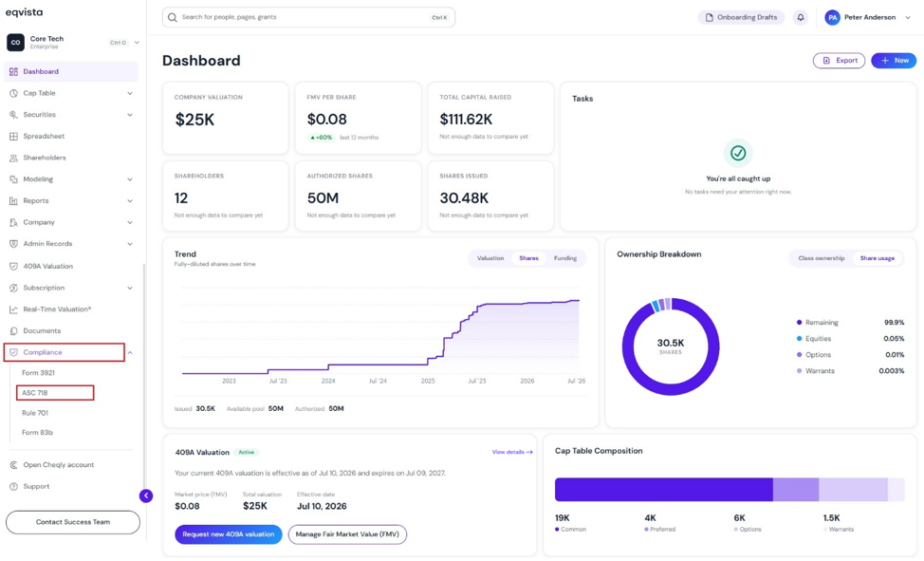This screenshot has width=924, height=561.
Task: Open Form 83b under Compliance
Action: point(37,433)
